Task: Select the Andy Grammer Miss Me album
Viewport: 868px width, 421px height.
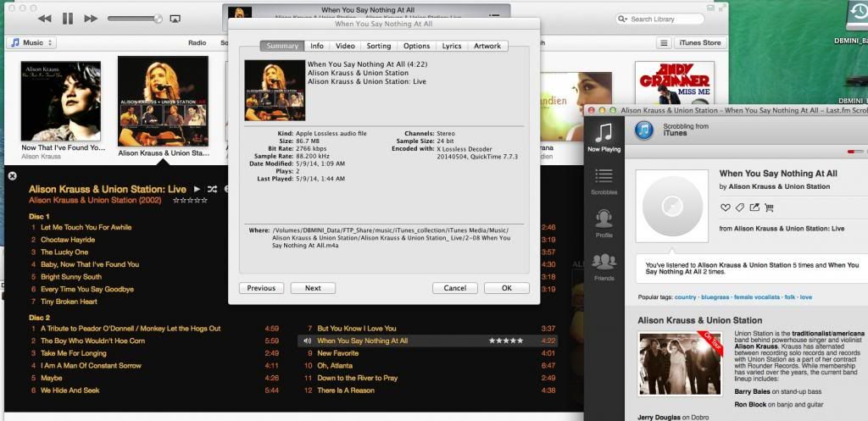Action: [x=674, y=83]
